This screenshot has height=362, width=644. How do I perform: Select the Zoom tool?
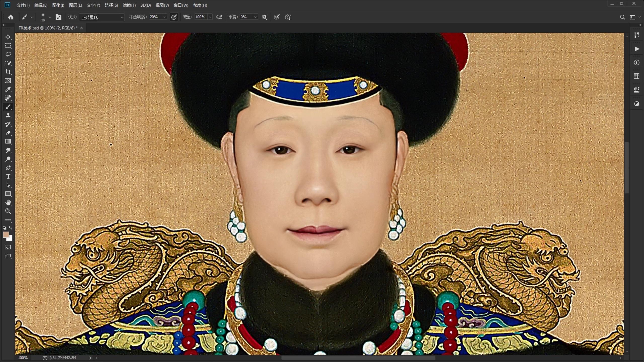tap(8, 211)
